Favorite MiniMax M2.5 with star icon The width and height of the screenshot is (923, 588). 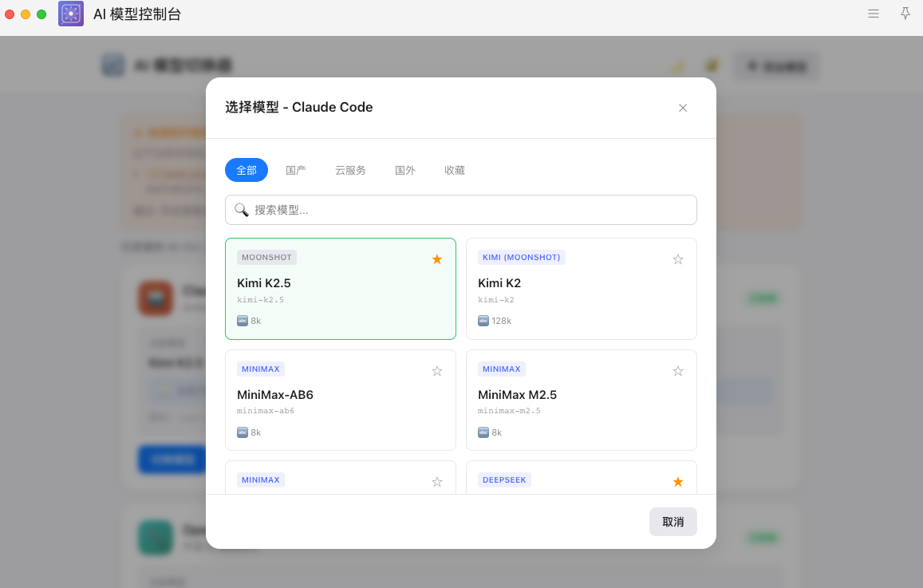point(678,371)
